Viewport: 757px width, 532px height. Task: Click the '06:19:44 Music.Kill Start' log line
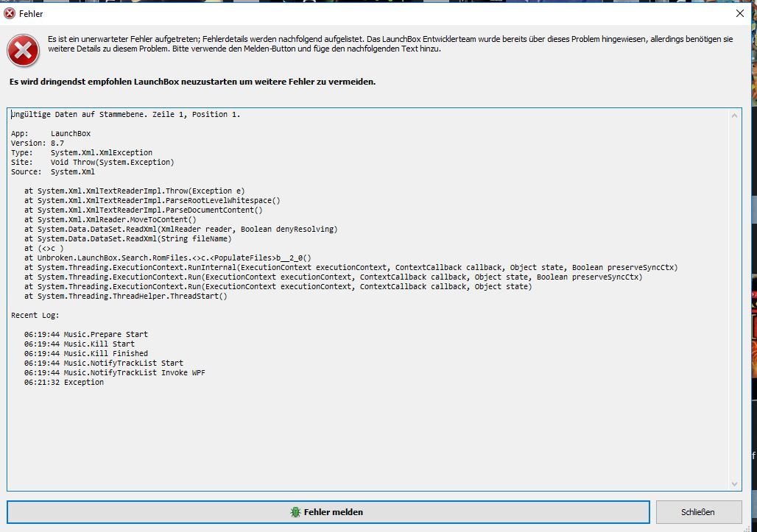coord(80,344)
